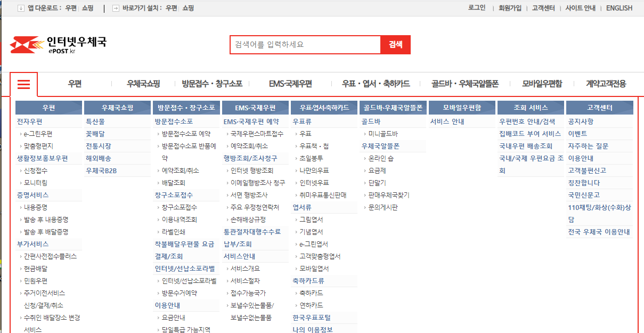
Task: Click the 인터넷우체국 ePOST logo
Action: [58, 45]
